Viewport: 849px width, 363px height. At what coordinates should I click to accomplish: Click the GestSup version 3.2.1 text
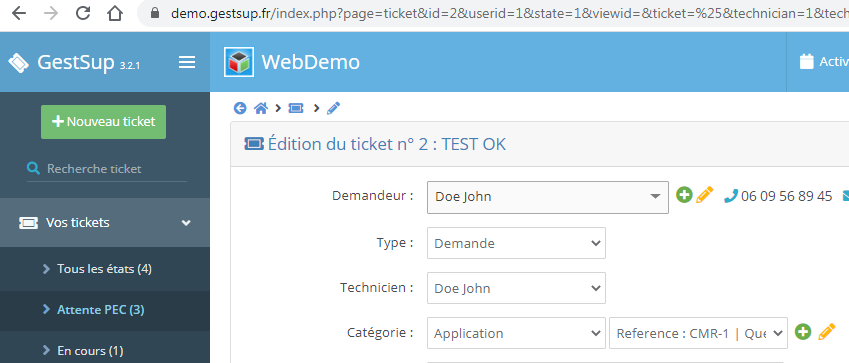(130, 66)
